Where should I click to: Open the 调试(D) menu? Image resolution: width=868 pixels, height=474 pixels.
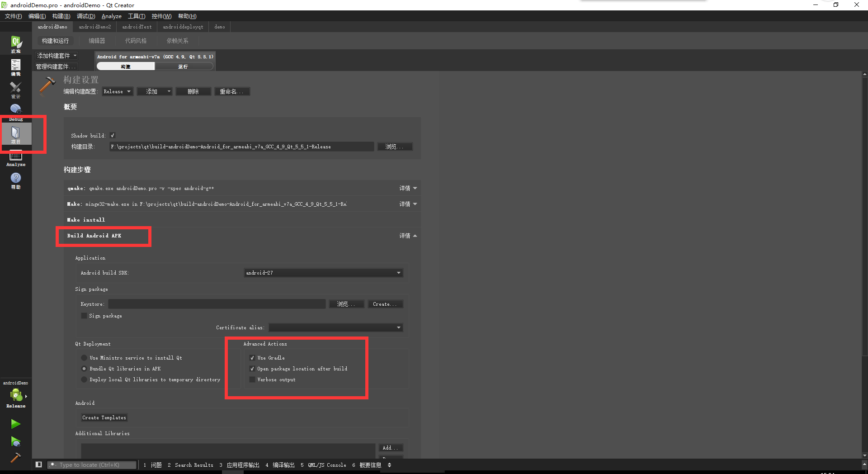pyautogui.click(x=86, y=16)
